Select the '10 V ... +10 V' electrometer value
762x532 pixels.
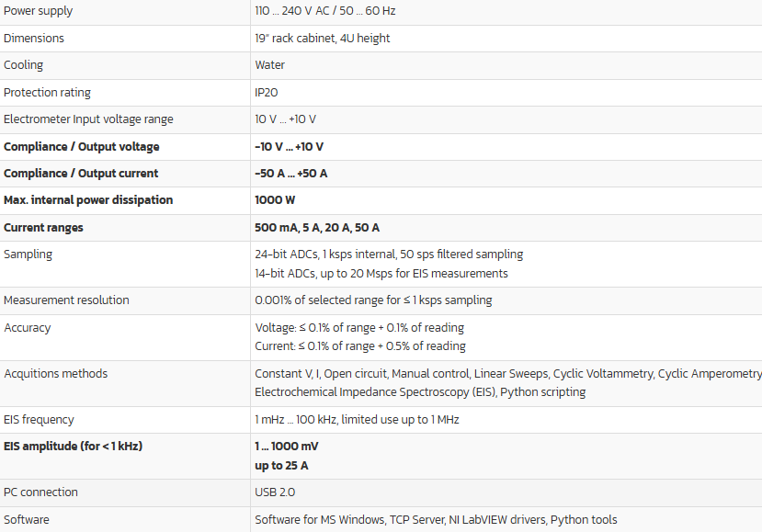tap(285, 119)
